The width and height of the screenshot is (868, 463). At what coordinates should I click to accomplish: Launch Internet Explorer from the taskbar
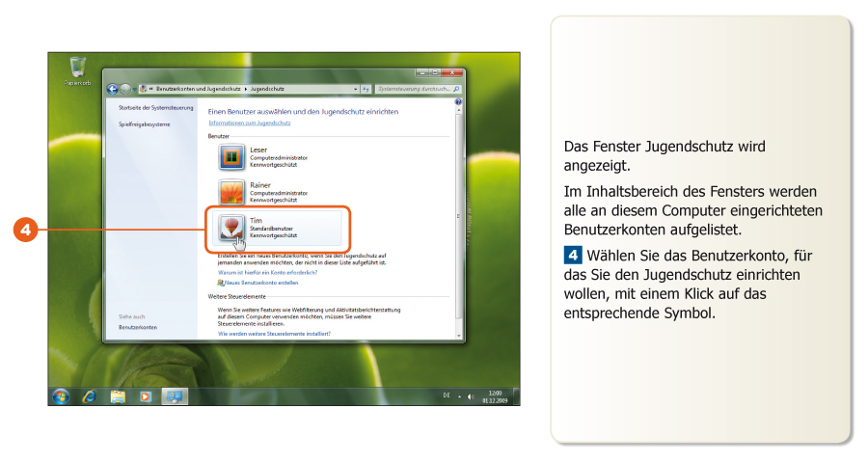pyautogui.click(x=90, y=395)
